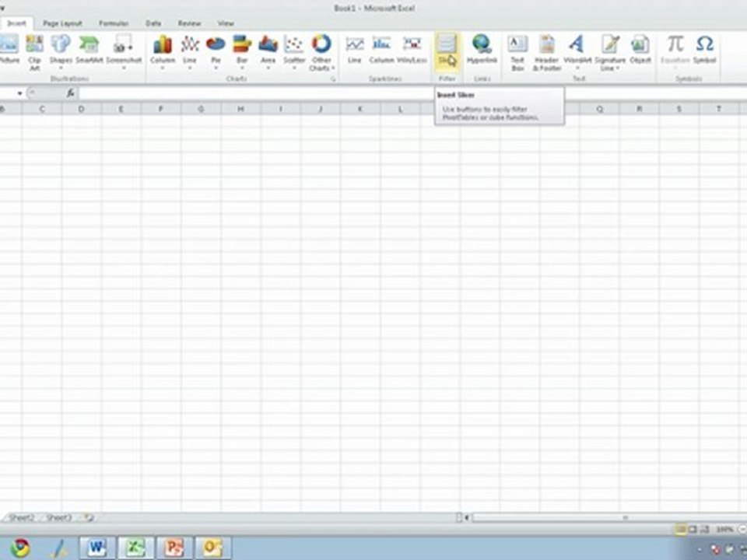Insert a Line sparkline

coord(355,50)
